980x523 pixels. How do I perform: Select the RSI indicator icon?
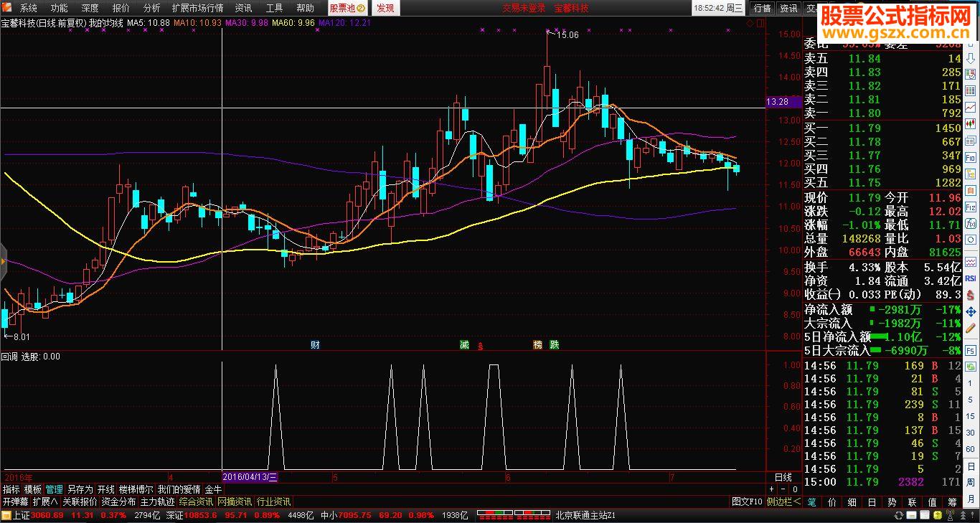pyautogui.click(x=971, y=278)
